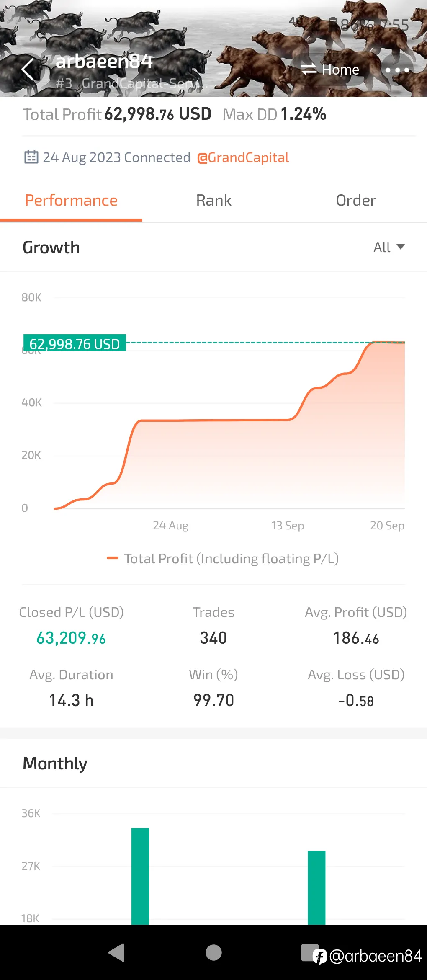Tap the back arrow icon
Screen dimensions: 427x980
pos(28,70)
